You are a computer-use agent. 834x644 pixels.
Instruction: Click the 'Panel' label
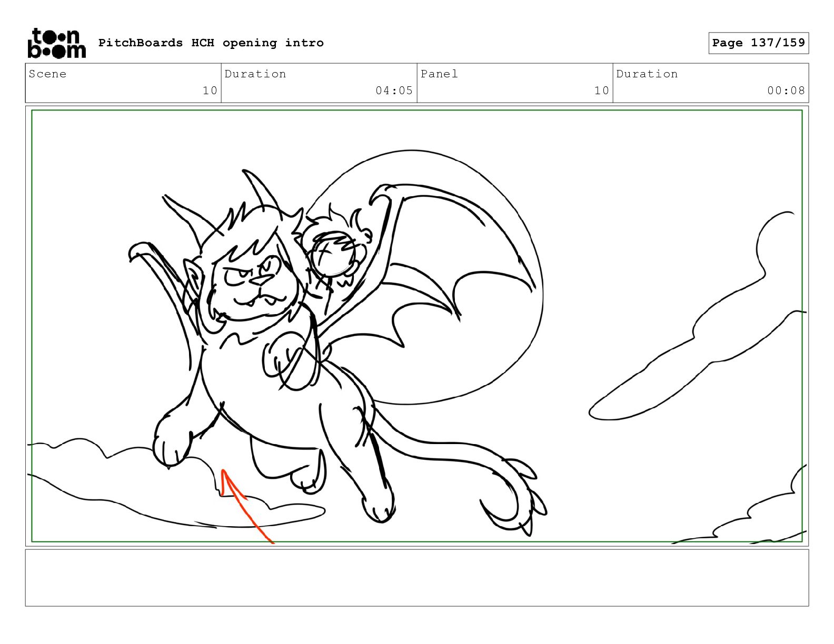pyautogui.click(x=439, y=74)
